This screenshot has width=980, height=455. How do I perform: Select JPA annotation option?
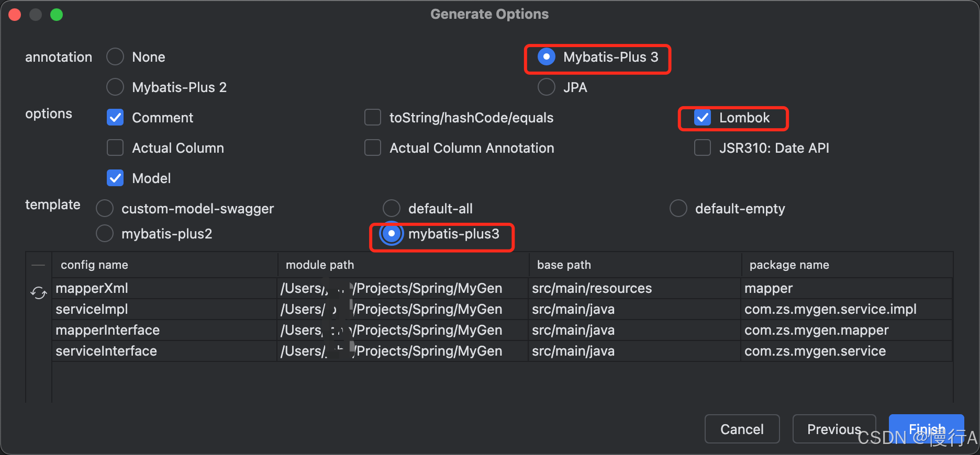547,87
